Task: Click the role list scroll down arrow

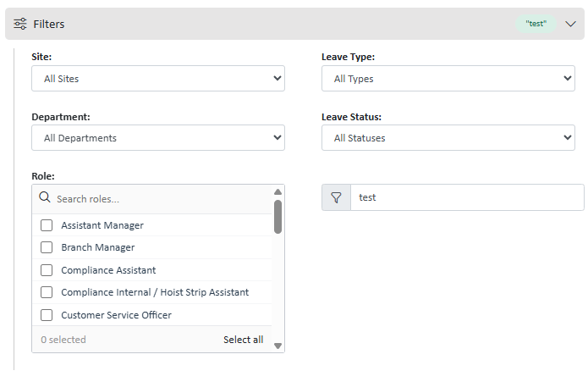Action: coord(278,346)
